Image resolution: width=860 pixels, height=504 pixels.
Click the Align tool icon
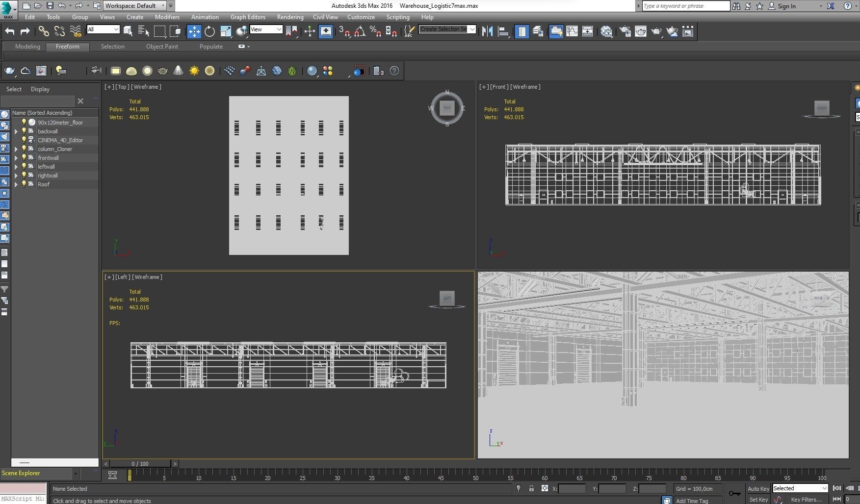[503, 31]
